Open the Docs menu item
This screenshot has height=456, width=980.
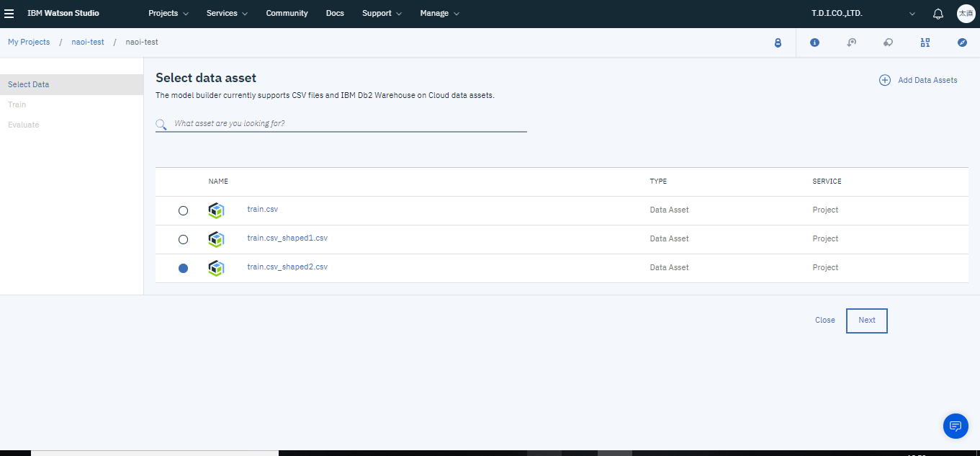point(335,14)
